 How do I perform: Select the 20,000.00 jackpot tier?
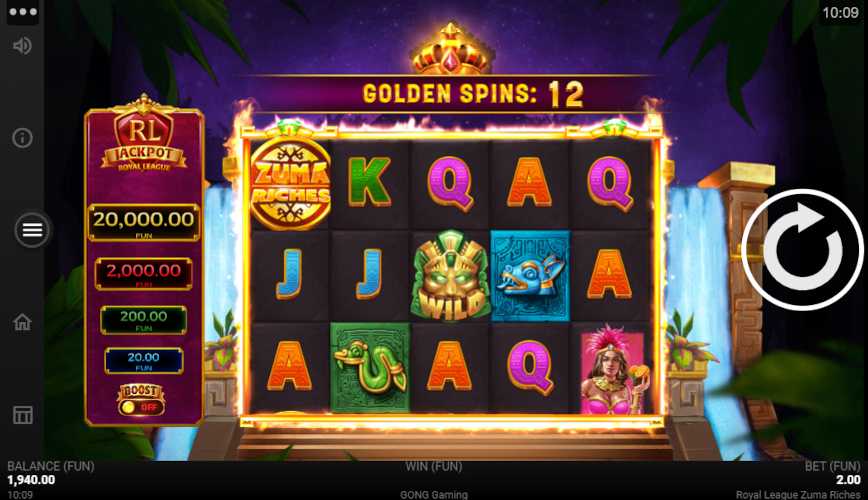pyautogui.click(x=143, y=222)
